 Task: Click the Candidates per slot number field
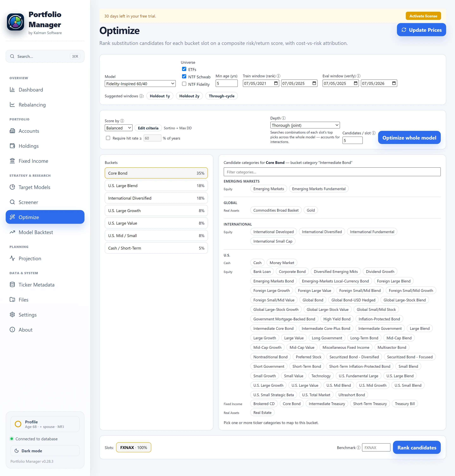(352, 140)
